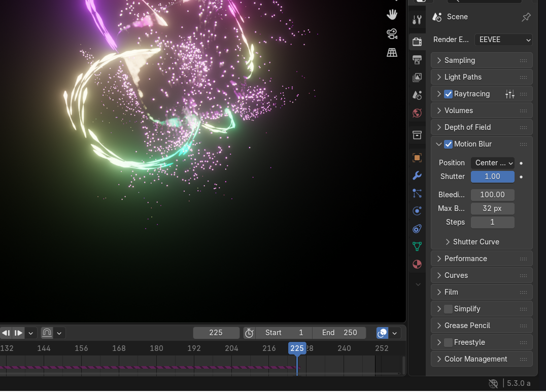Open the Material properties sphere tab
This screenshot has width=546, height=392.
point(417,264)
